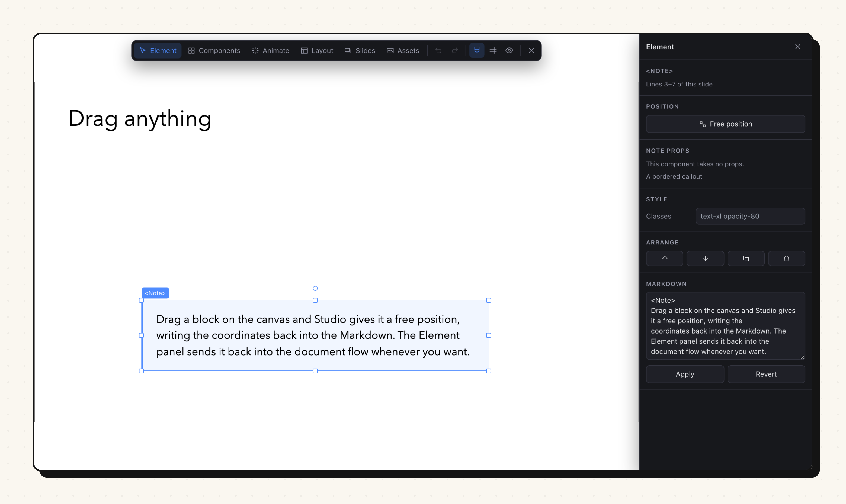Image resolution: width=846 pixels, height=504 pixels.
Task: Open the Assets tab
Action: 403,51
